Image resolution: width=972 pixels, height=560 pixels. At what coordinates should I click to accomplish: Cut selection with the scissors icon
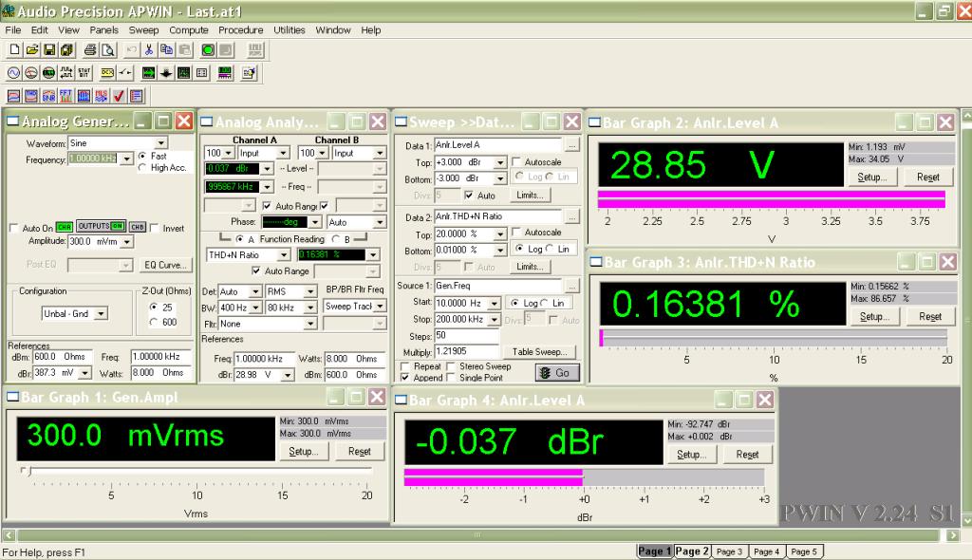coord(149,49)
